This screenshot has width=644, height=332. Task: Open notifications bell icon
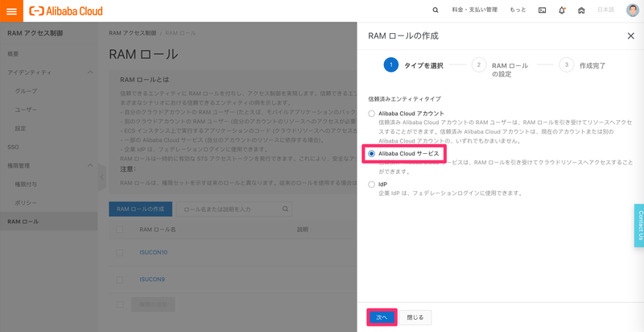pos(562,10)
